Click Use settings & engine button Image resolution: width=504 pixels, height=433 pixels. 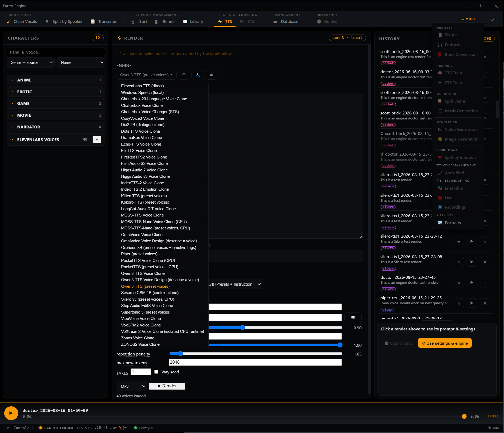pyautogui.click(x=445, y=343)
